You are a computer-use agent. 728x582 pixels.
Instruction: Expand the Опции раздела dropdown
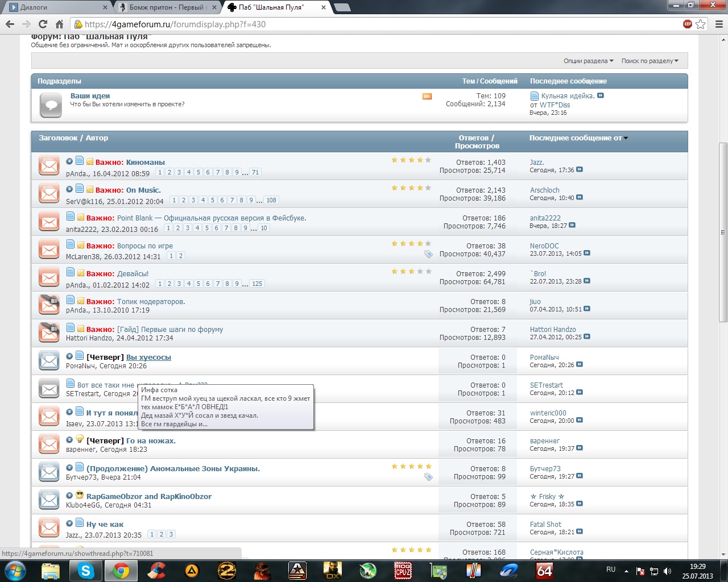point(588,61)
